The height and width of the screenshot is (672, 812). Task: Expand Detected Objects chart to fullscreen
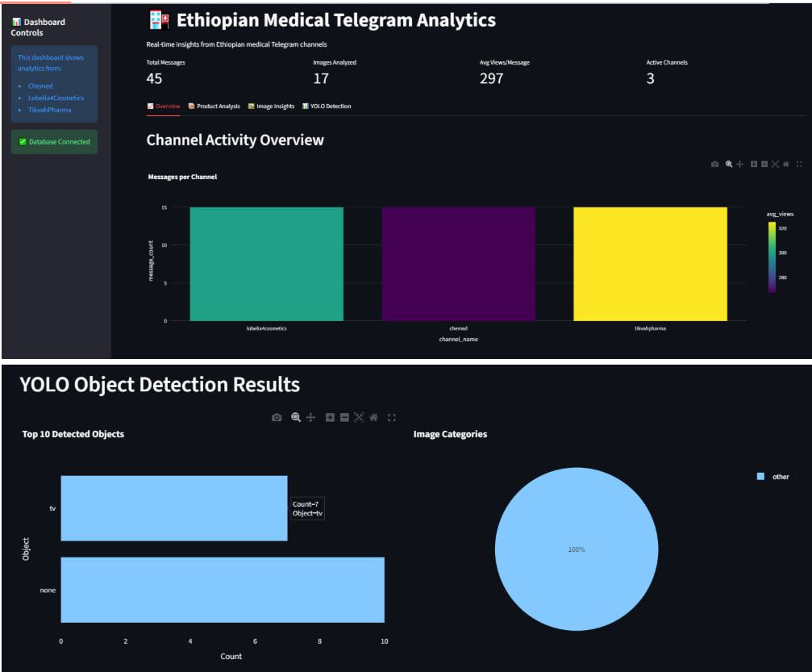pyautogui.click(x=392, y=417)
